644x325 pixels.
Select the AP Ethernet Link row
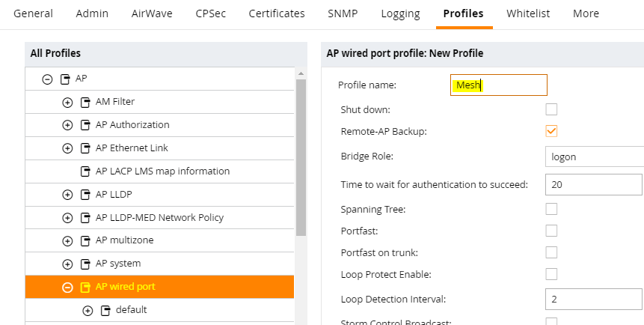160,148
